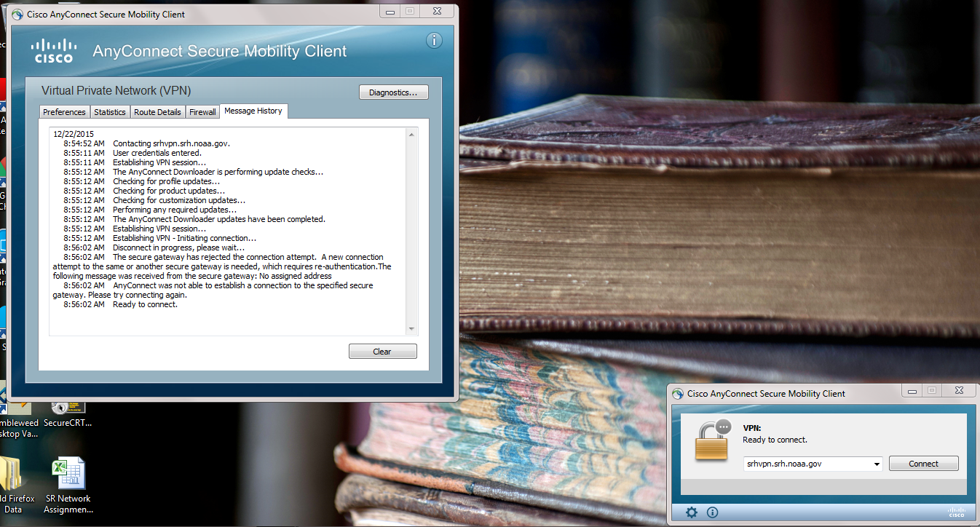
Task: Click 'Checking for customization updates...' log entry
Action: (x=179, y=200)
